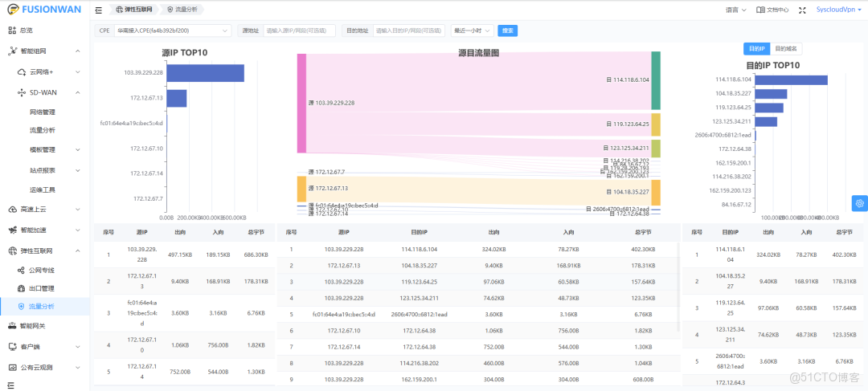868x391 pixels.
Task: Expand the 站点报表 chevron
Action: [x=77, y=169]
